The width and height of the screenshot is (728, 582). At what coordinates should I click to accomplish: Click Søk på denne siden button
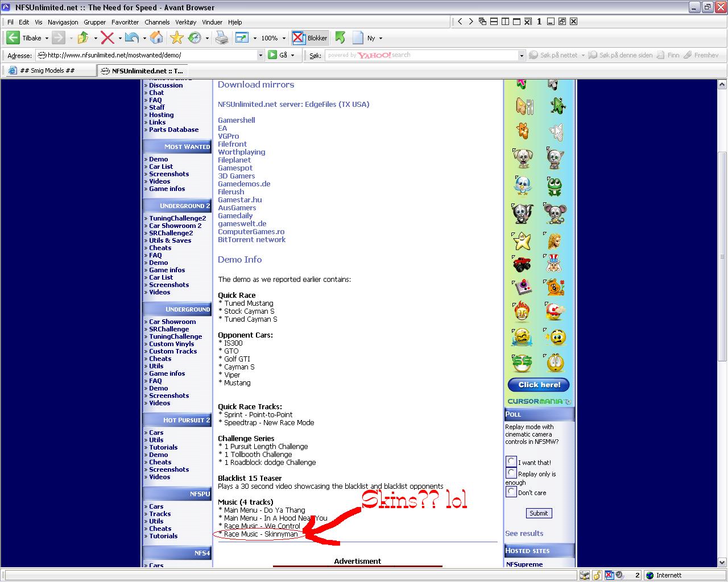[621, 55]
